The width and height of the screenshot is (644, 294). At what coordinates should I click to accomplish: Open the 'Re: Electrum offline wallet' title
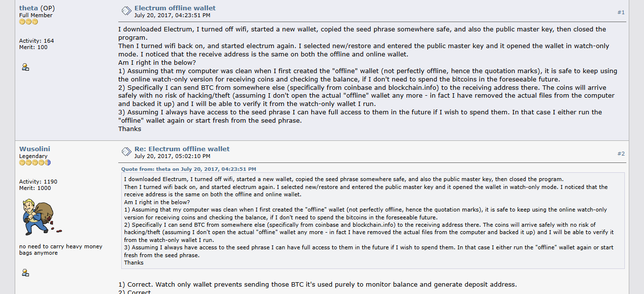182,149
